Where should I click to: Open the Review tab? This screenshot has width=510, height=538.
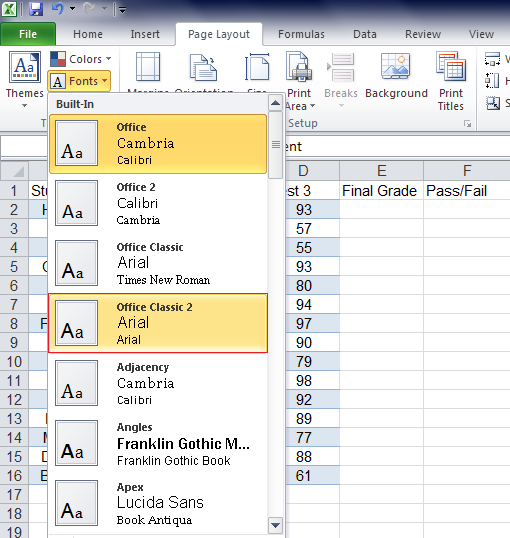click(423, 34)
